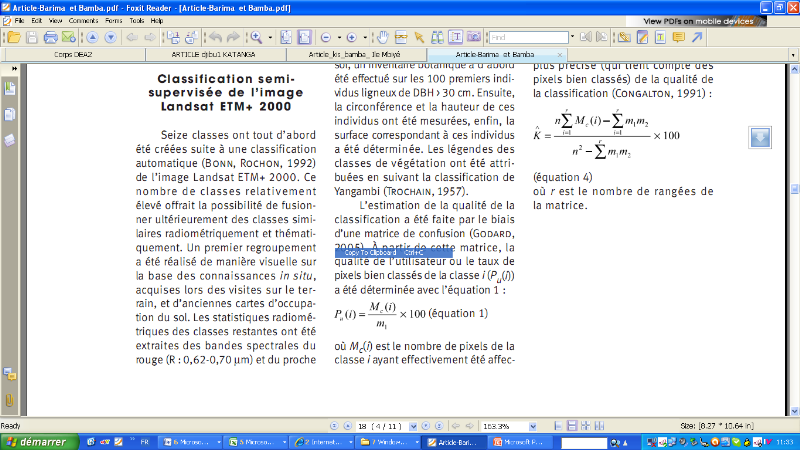
Task: Activate the Select Text tool
Action: tap(455, 37)
